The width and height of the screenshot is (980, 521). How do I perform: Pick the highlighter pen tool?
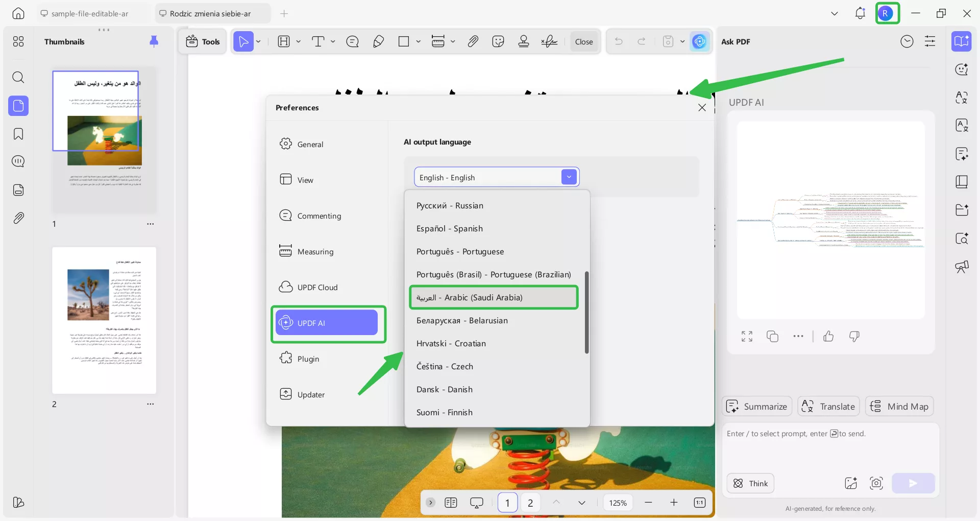(x=378, y=41)
